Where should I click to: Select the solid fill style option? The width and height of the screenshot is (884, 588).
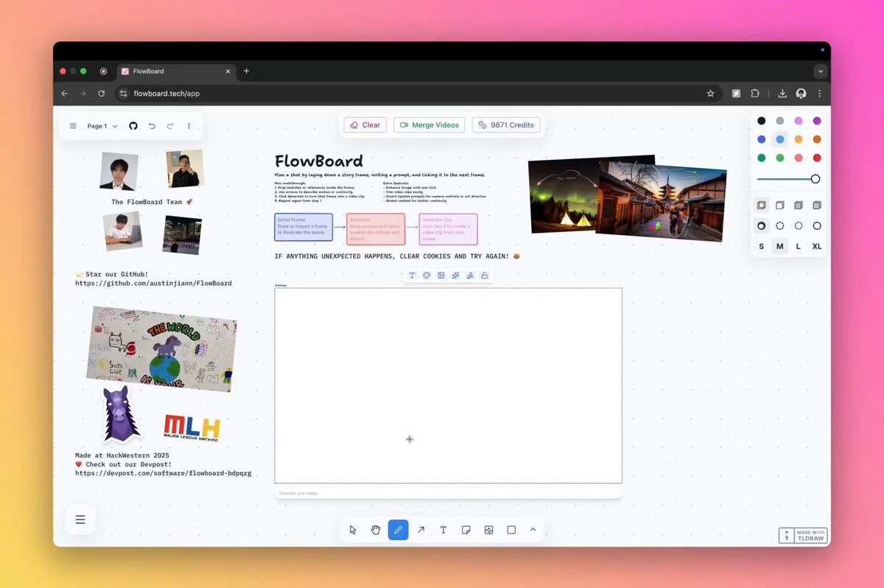[799, 206]
